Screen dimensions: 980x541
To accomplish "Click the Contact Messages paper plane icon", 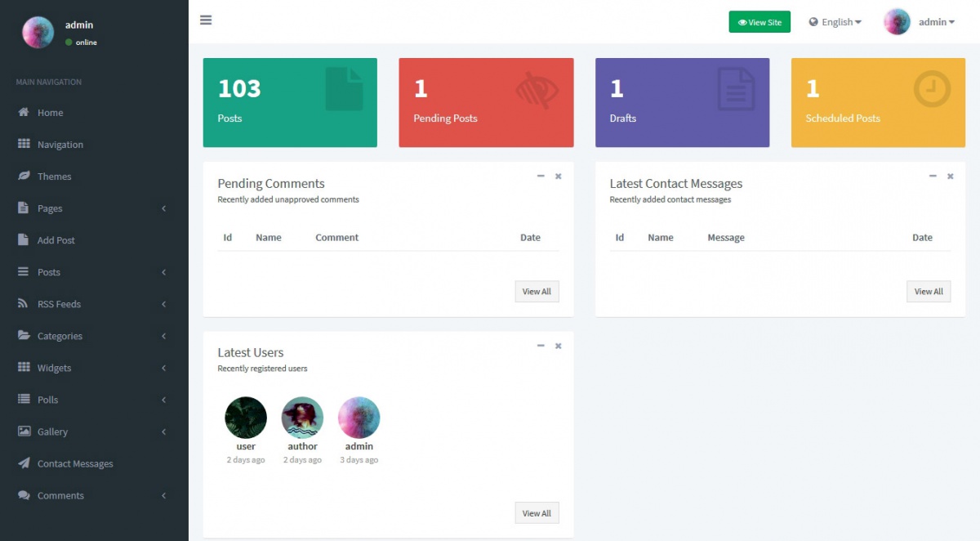I will tap(24, 463).
